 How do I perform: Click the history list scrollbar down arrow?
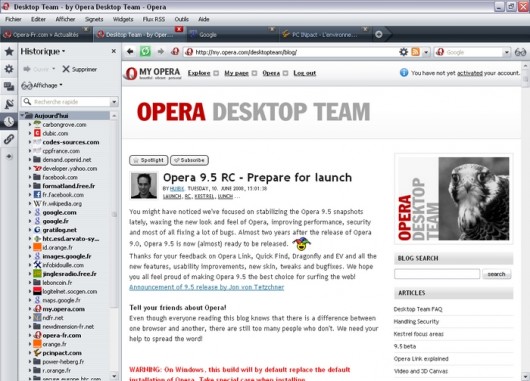tap(114, 376)
